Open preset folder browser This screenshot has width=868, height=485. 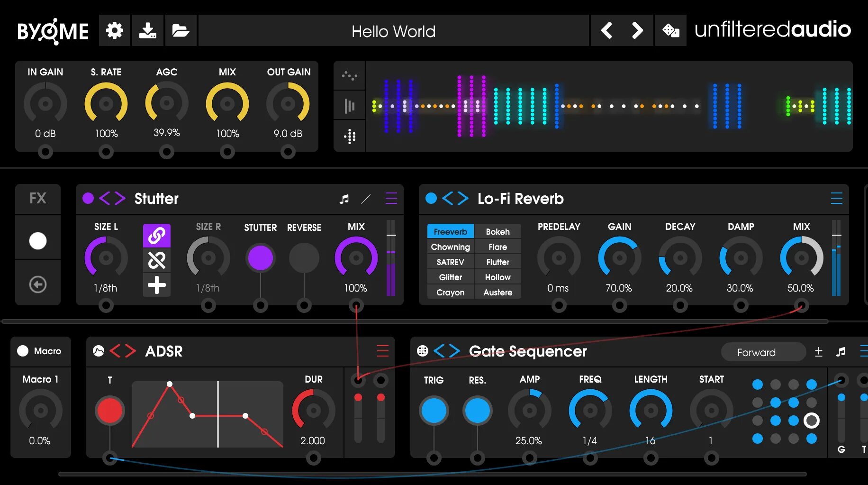181,31
